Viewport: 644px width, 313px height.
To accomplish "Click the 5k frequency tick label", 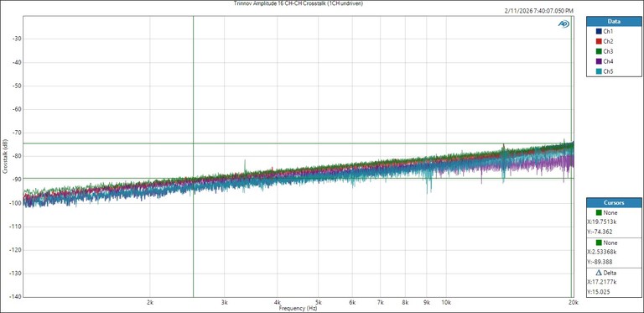I will 318,302.
